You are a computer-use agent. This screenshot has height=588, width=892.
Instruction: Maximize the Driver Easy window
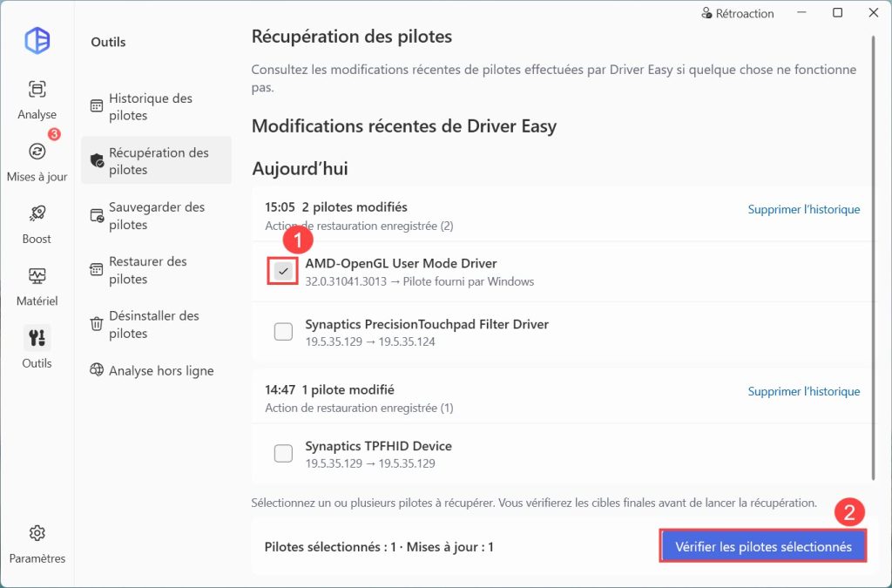click(x=837, y=12)
